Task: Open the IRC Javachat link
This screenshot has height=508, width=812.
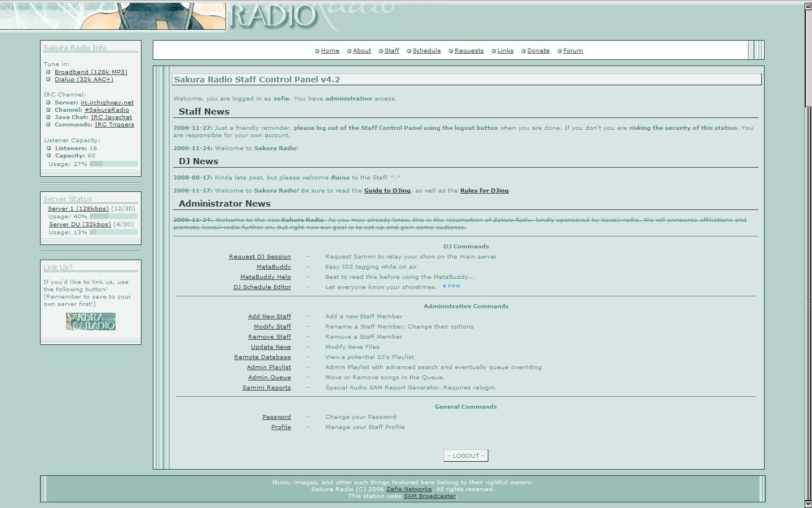Action: [x=111, y=117]
